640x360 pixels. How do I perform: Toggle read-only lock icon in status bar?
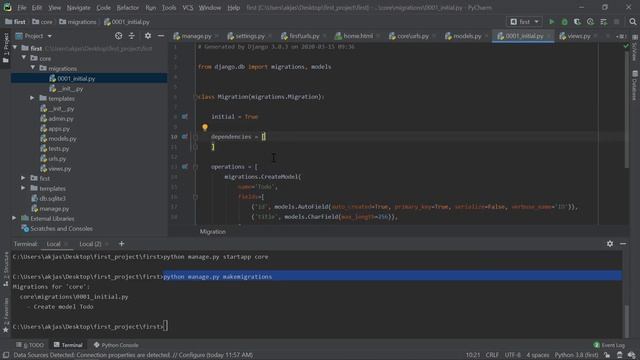click(x=607, y=355)
